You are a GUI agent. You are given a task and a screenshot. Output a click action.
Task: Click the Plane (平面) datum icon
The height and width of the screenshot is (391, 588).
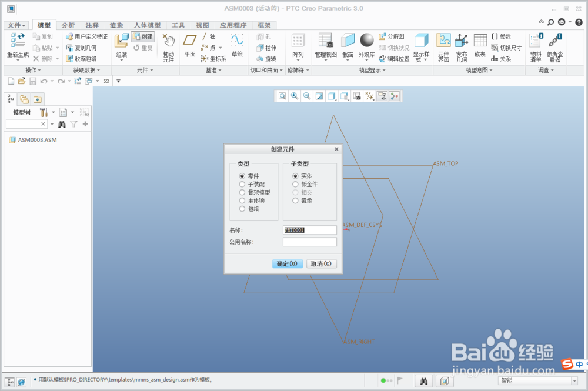click(x=190, y=40)
